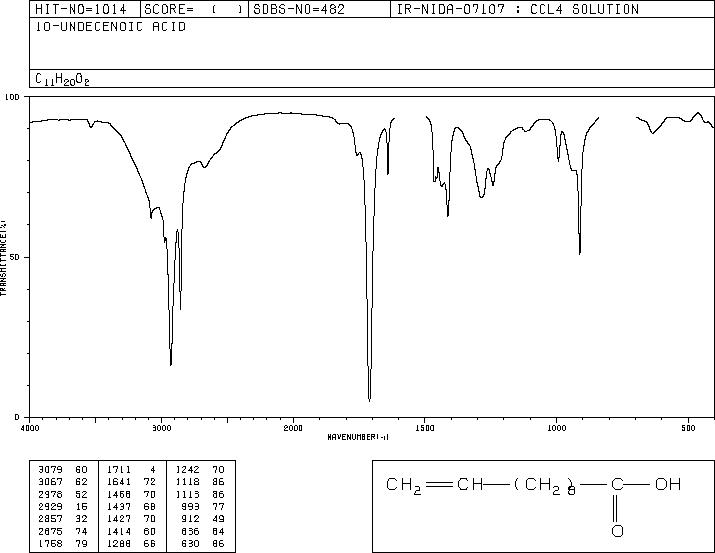Click the CH2 vinyl group in structure
Viewport: 715px width, 553px height.
coord(404,486)
